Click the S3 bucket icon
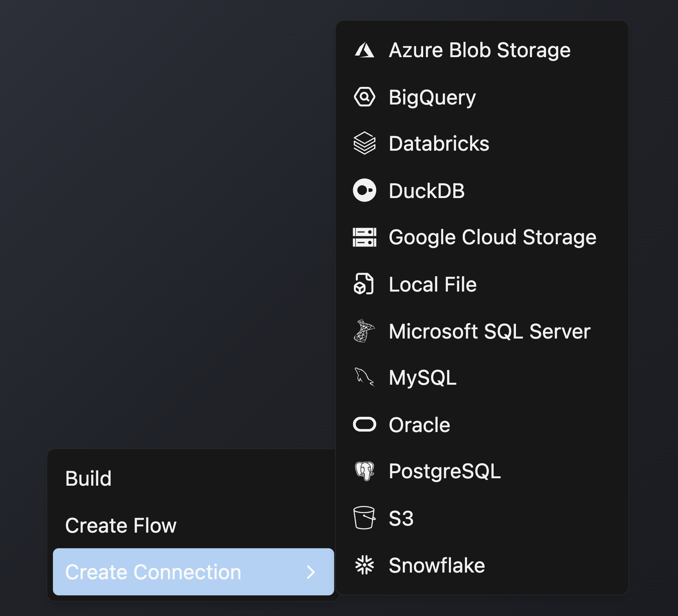 364,518
